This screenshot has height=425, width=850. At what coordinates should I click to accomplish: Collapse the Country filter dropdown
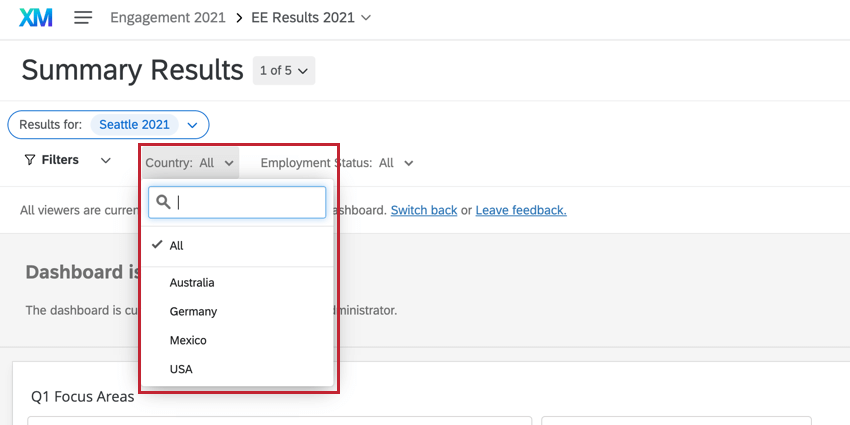(190, 163)
